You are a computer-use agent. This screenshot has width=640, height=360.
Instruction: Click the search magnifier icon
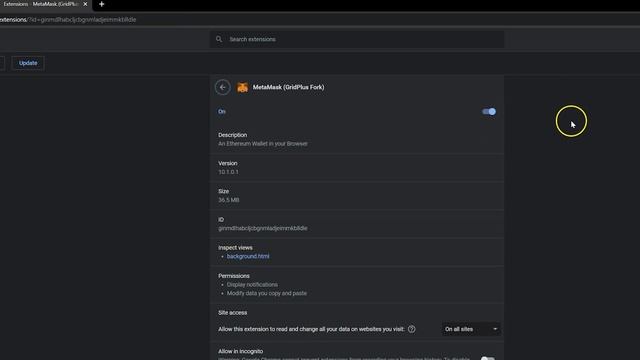pyautogui.click(x=219, y=39)
